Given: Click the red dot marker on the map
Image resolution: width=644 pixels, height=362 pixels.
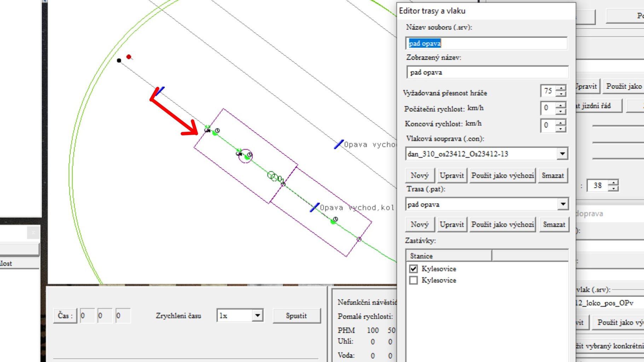Looking at the screenshot, I should tap(129, 57).
